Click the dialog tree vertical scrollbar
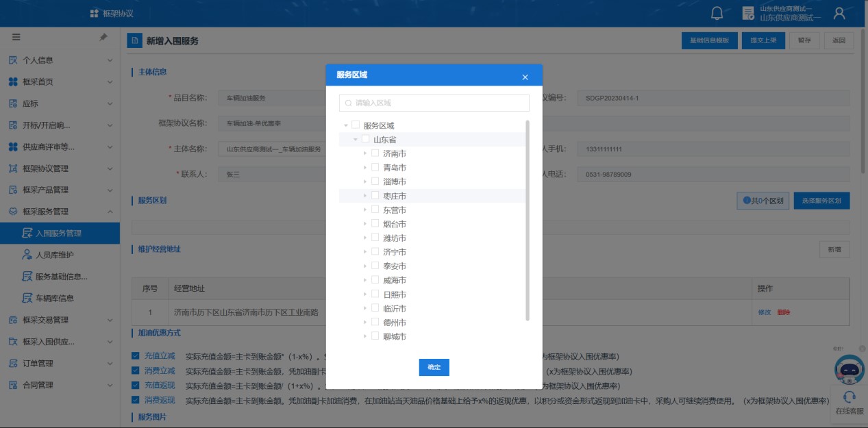This screenshot has height=428, width=868. 527,220
